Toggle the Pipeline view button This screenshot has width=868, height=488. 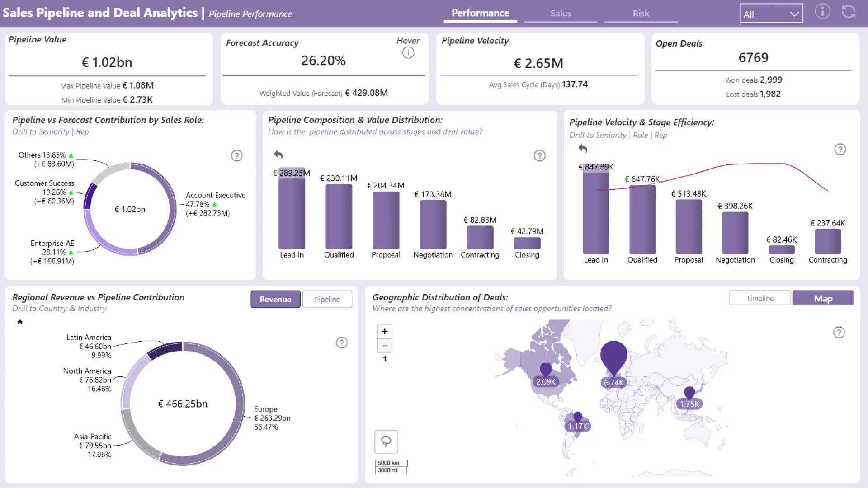tap(327, 299)
